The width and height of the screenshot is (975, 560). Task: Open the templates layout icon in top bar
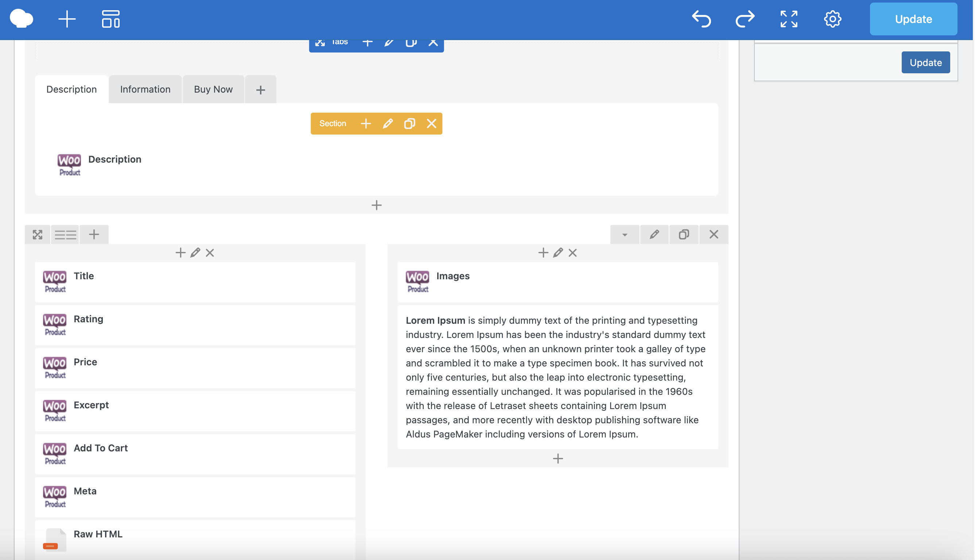point(111,19)
